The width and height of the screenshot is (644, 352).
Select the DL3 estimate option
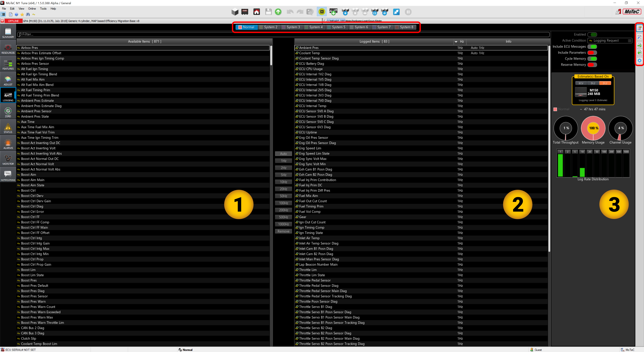(605, 83)
